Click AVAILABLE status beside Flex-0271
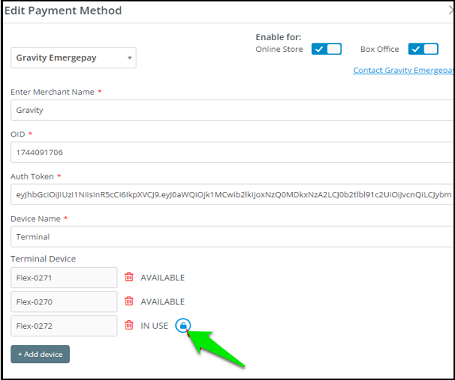Image resolution: width=455 pixels, height=380 pixels. pyautogui.click(x=163, y=278)
